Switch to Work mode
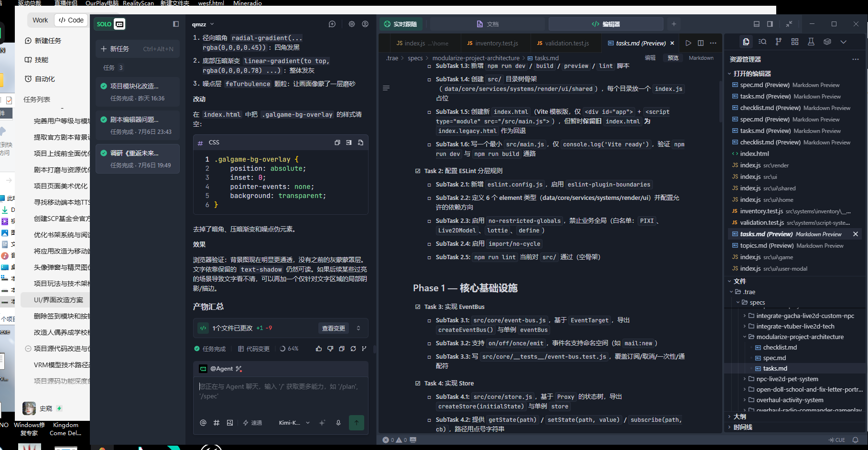 [40, 20]
